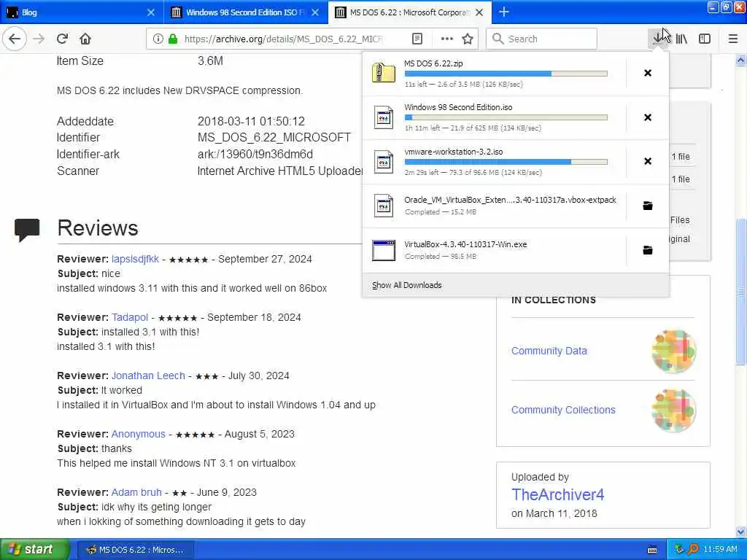The image size is (747, 560).
Task: Click the identifier text MS_DOS_6.22_MICROSOFT
Action: (274, 138)
